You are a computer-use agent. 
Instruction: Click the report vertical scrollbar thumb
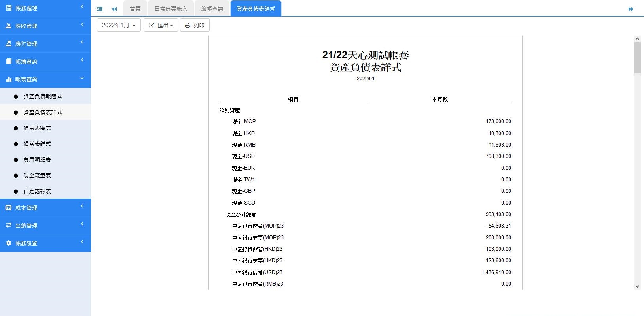click(637, 58)
